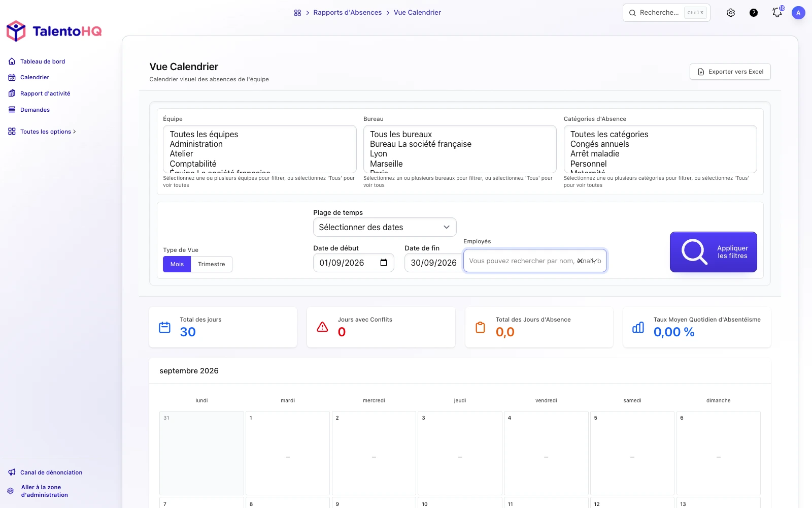Click Appliquer les filtres button
Screen dimensions: 812x508
(714, 252)
